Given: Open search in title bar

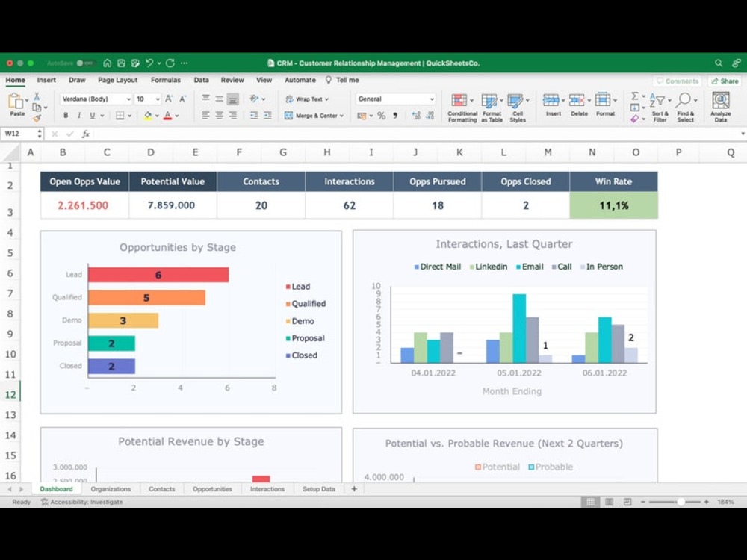Looking at the screenshot, I should pyautogui.click(x=719, y=63).
